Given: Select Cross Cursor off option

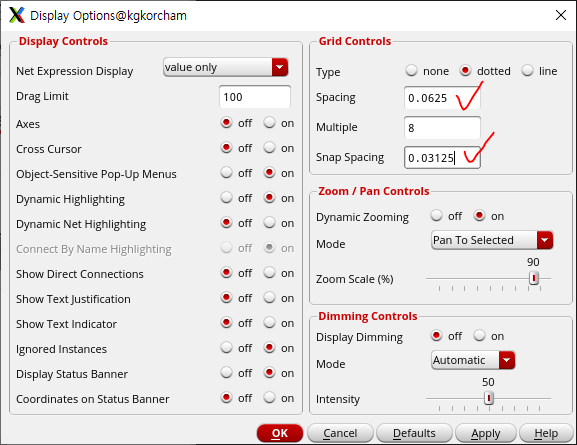Looking at the screenshot, I should click(226, 148).
